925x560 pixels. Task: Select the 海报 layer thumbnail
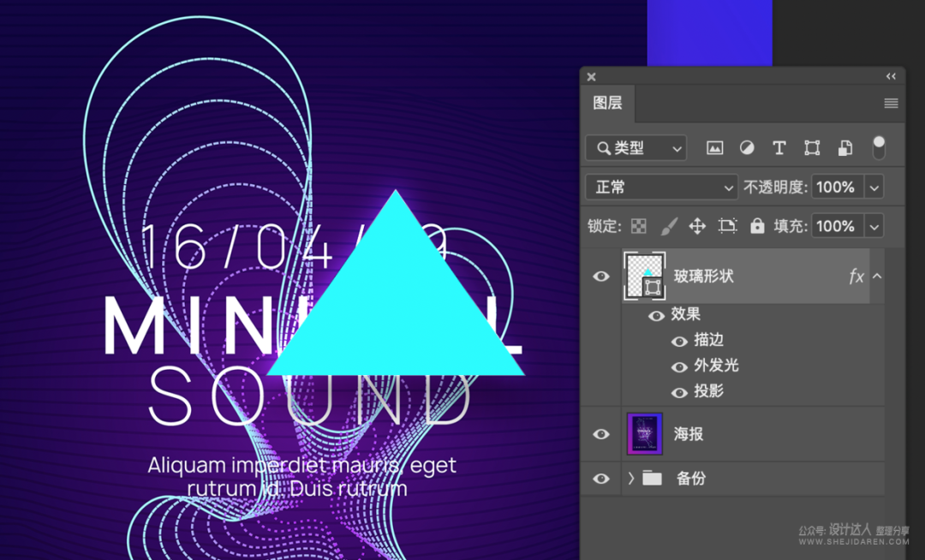(x=644, y=434)
